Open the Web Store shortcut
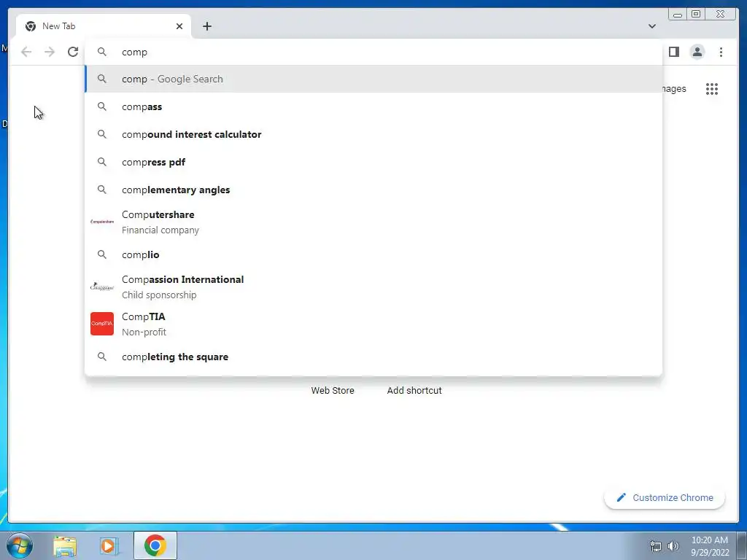This screenshot has width=747, height=560. (x=333, y=391)
